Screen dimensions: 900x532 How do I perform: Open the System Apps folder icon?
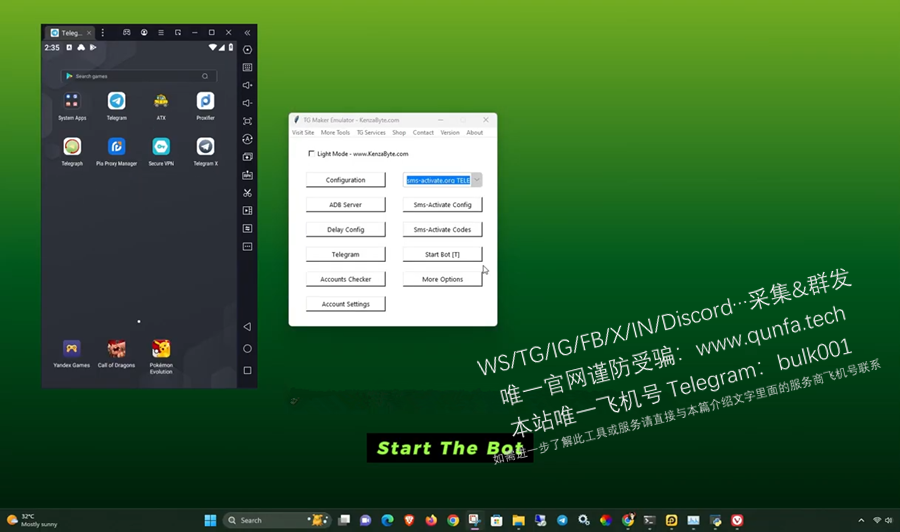click(72, 101)
